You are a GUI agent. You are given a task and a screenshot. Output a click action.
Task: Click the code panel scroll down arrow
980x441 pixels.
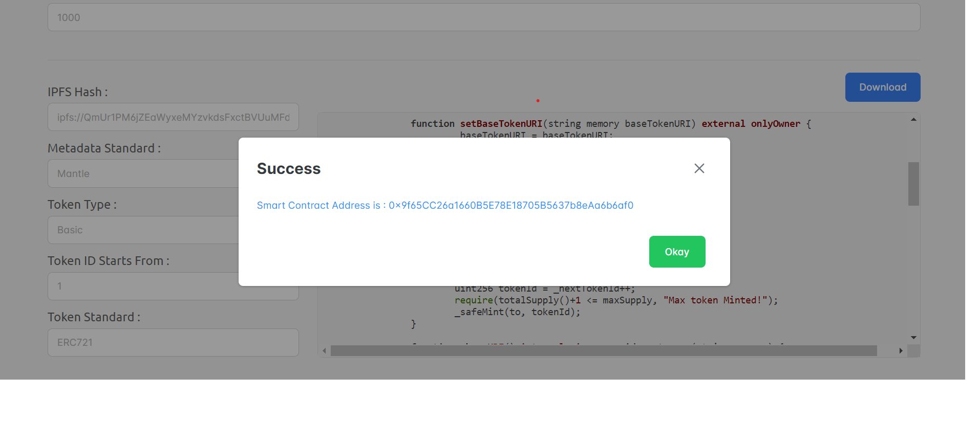(913, 338)
